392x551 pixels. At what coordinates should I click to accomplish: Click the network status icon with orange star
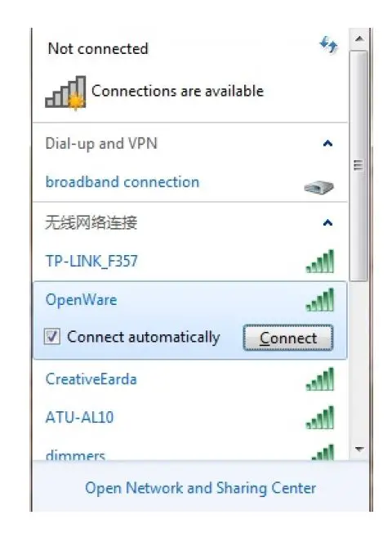[x=65, y=92]
